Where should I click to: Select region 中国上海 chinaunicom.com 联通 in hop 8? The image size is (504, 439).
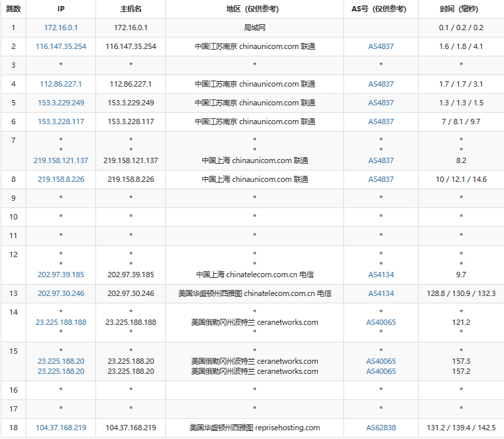coord(255,179)
